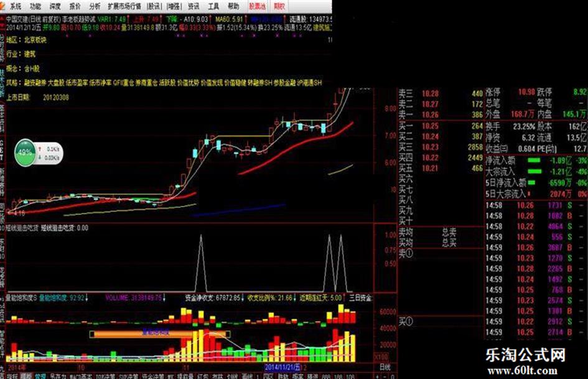Viewport: 588px width, 379px height.
Task: Click the 买五 10.21 order row
Action: pyautogui.click(x=441, y=168)
